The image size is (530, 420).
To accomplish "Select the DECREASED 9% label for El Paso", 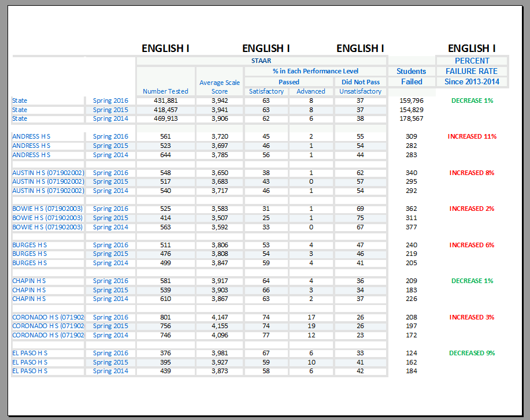I will 472,353.
